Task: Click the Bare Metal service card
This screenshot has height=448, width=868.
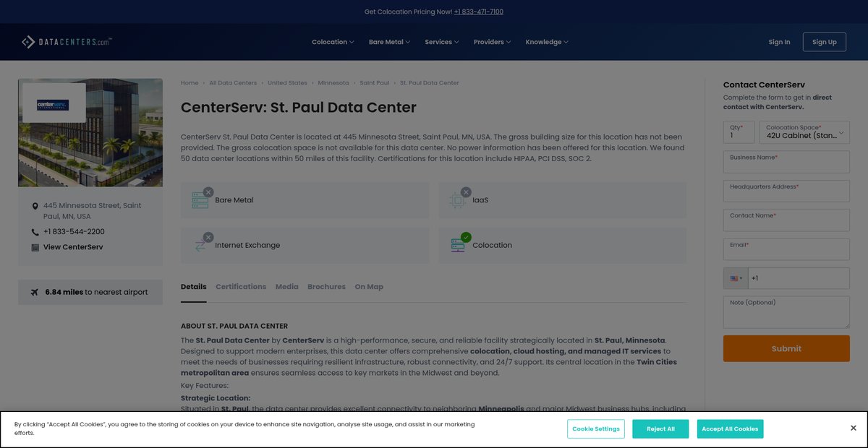Action: pos(305,200)
